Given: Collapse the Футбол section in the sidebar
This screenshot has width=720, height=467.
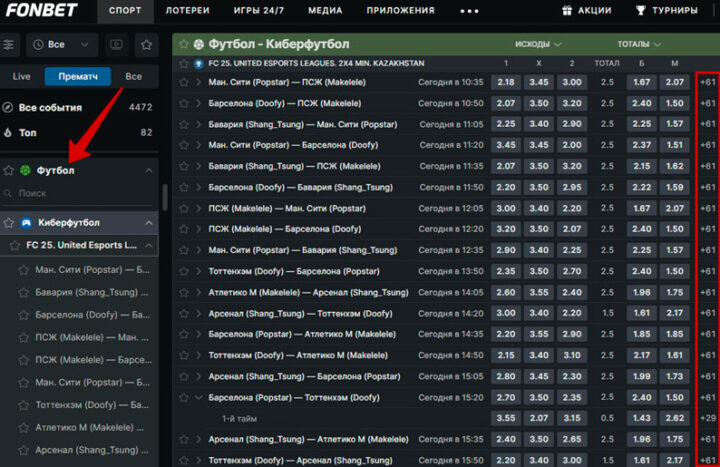Looking at the screenshot, I should [149, 171].
